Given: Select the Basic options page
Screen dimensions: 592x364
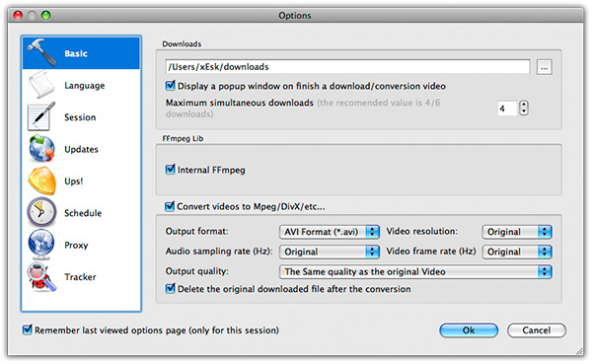Looking at the screenshot, I should pyautogui.click(x=81, y=53).
